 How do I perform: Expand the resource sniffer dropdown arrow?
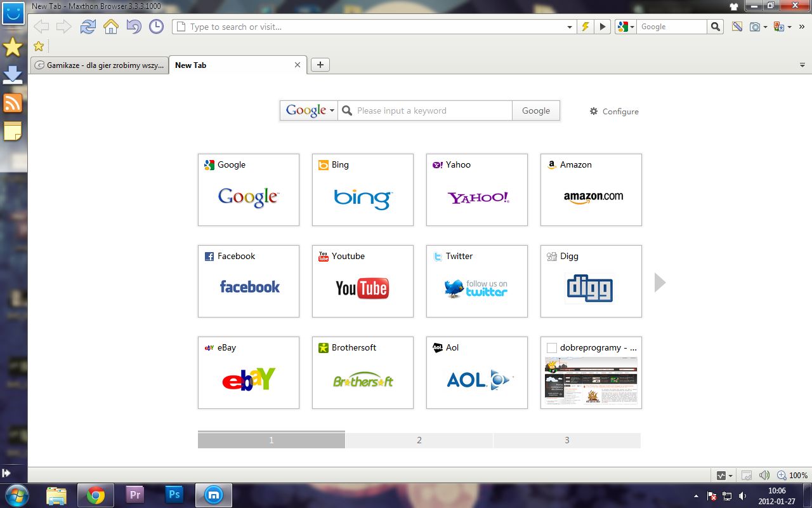tap(730, 476)
